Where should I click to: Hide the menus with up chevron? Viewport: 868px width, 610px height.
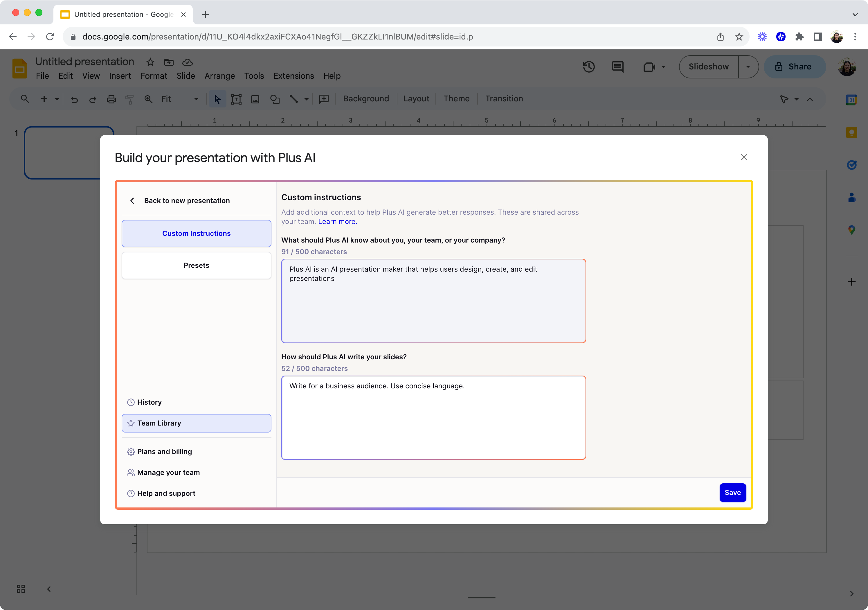point(810,99)
